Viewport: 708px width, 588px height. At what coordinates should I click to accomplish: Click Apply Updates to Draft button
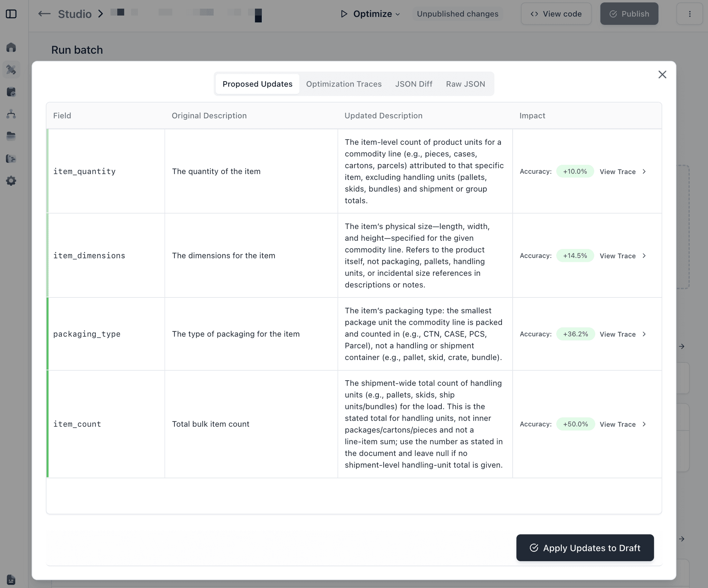click(585, 548)
